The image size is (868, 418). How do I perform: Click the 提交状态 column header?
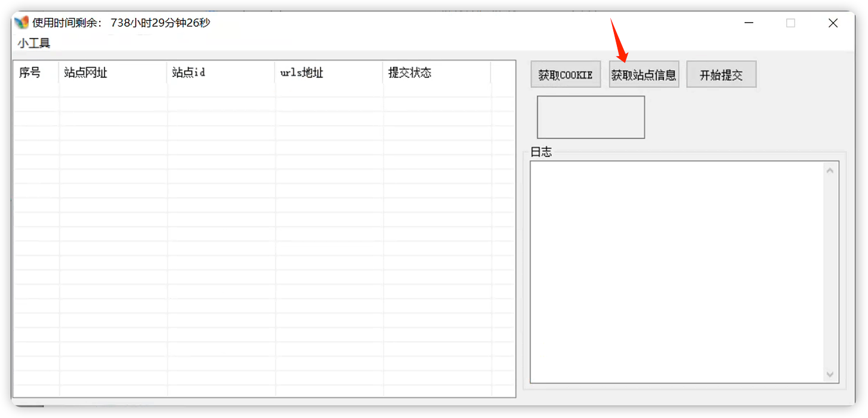click(437, 73)
